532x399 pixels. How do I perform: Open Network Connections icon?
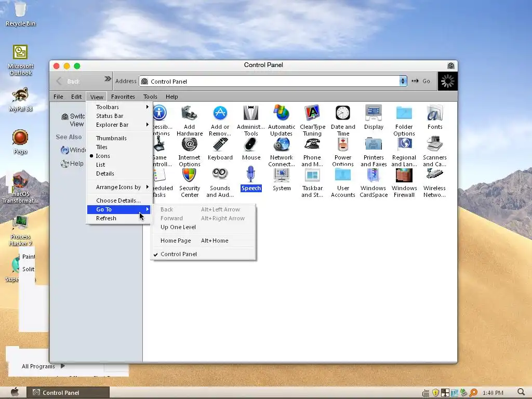pyautogui.click(x=281, y=152)
